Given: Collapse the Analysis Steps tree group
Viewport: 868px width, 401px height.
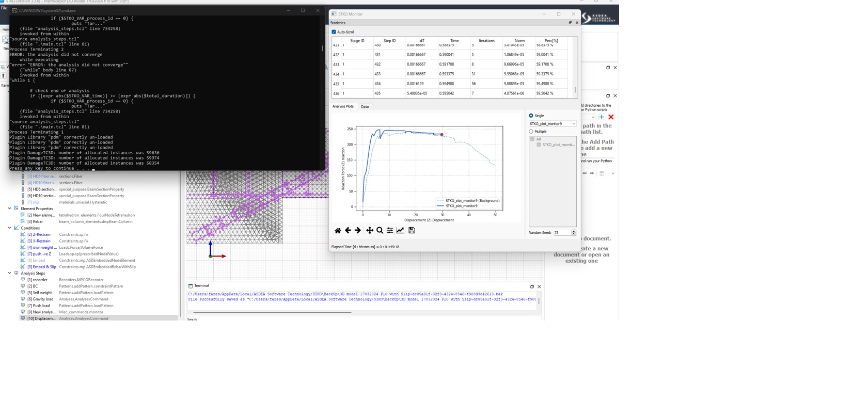Looking at the screenshot, I should (9, 274).
